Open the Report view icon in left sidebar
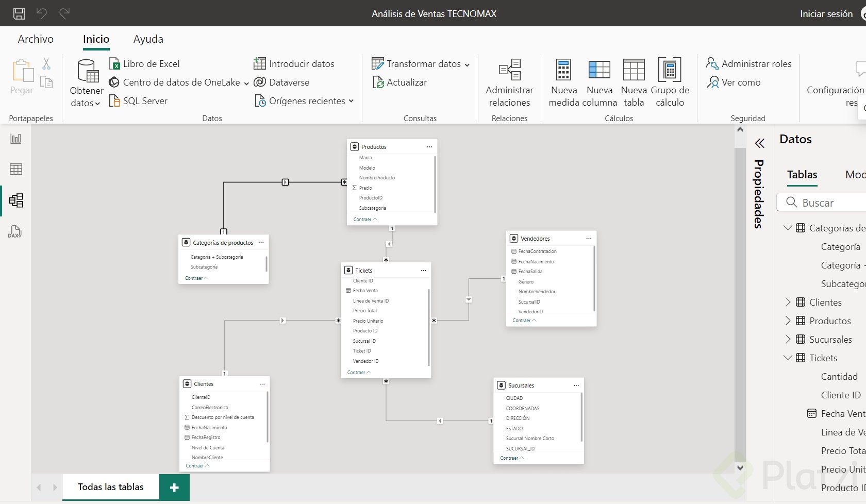 16,139
